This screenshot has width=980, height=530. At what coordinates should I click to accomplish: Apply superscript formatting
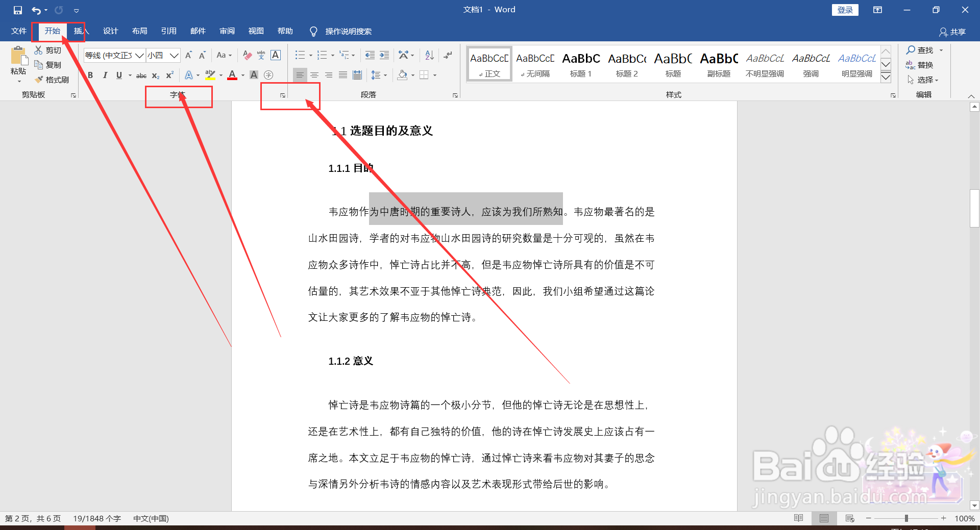click(x=168, y=75)
